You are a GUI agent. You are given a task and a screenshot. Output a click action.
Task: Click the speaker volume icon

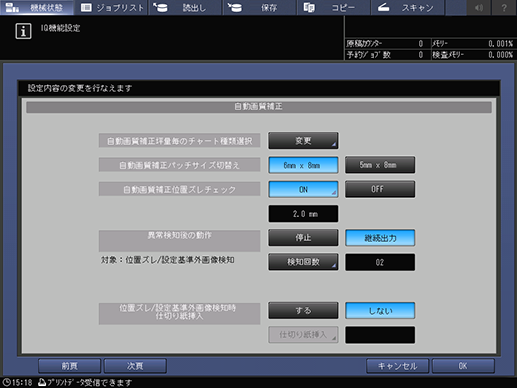[479, 7]
